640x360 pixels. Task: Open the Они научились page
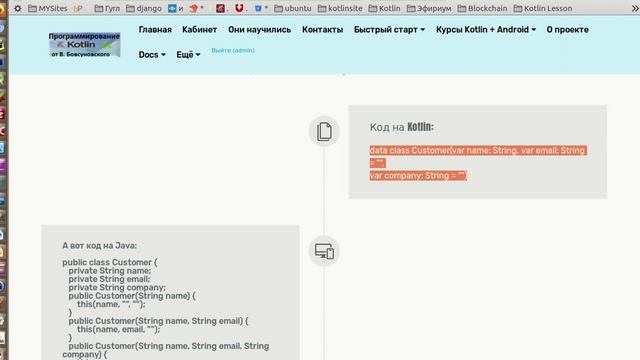pyautogui.click(x=260, y=30)
